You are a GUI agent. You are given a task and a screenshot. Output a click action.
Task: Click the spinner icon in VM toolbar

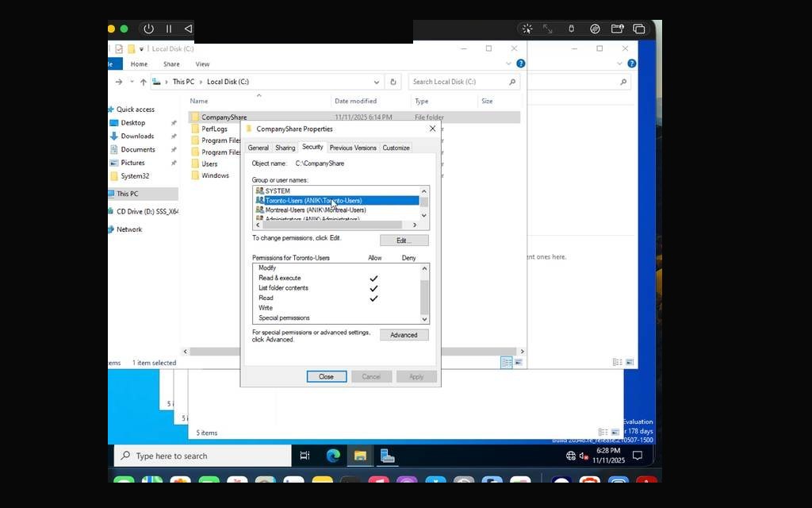click(x=527, y=29)
